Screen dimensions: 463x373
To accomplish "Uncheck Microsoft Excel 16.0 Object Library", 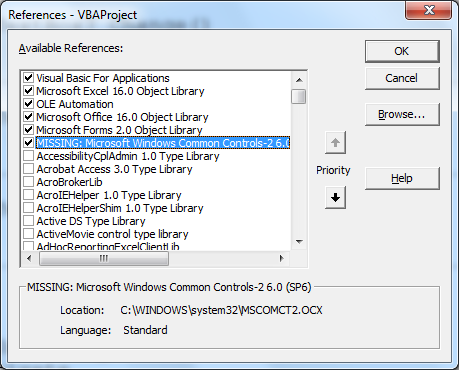I will 29,91.
